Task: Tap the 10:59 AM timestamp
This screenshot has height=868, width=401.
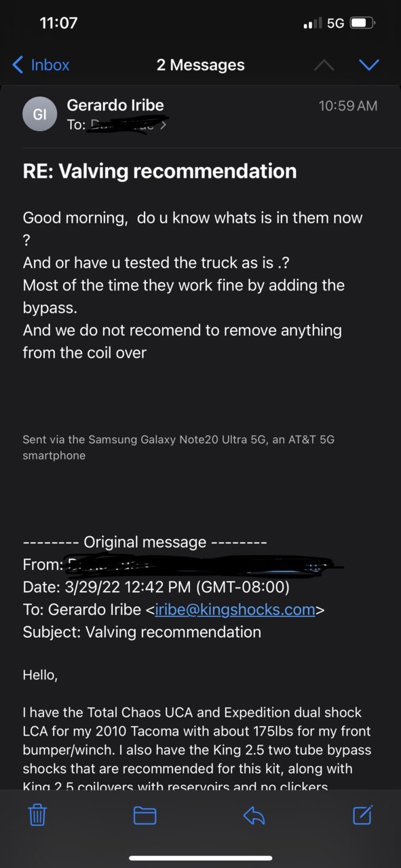Action: click(x=348, y=106)
